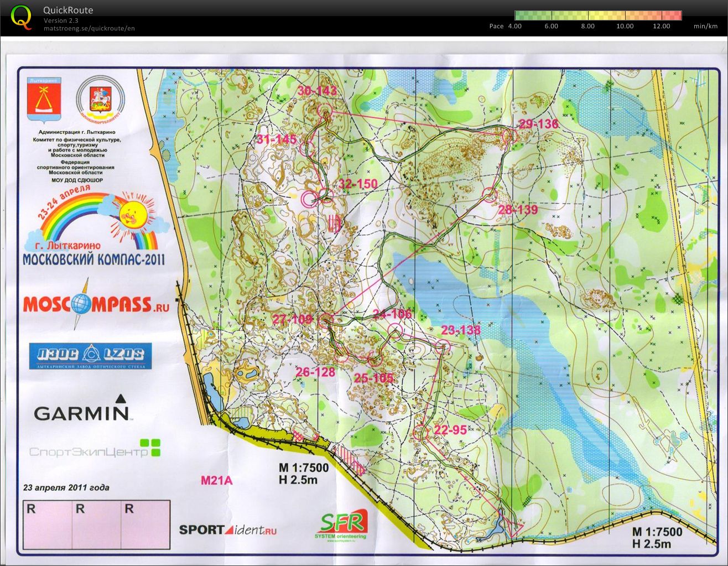728x566 pixels.
Task: Click control label 26-128 on map
Action: pos(315,372)
